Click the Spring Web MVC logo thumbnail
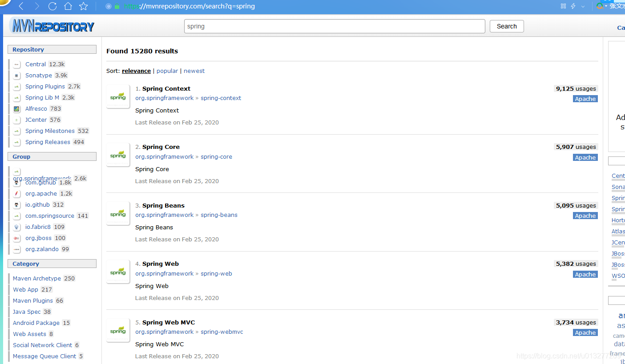 (x=118, y=331)
